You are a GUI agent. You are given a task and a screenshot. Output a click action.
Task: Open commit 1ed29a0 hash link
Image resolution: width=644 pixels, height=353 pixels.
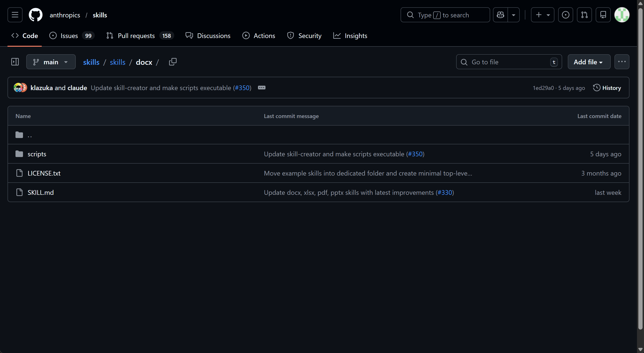543,88
